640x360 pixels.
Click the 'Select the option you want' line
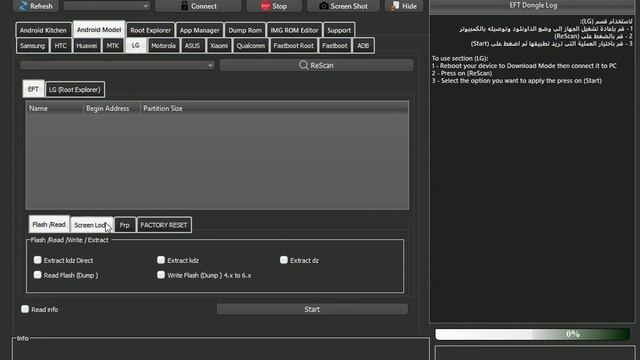517,81
